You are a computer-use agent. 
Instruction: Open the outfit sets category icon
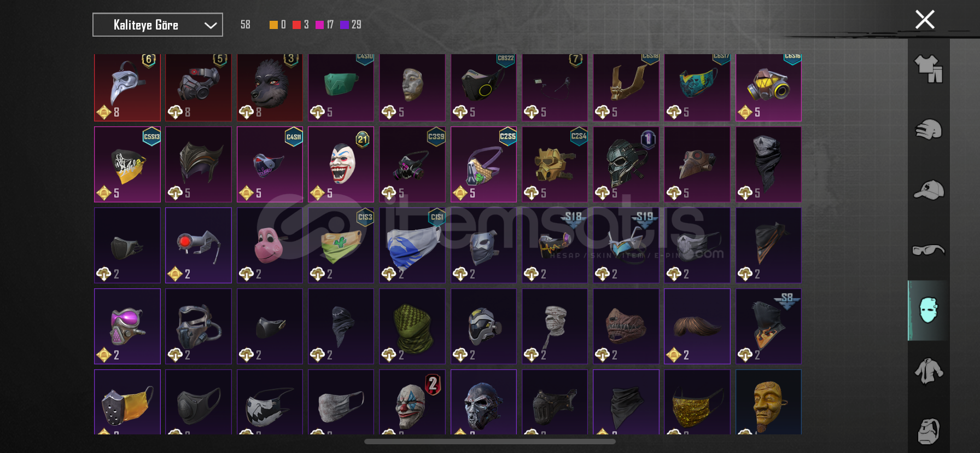click(x=929, y=69)
